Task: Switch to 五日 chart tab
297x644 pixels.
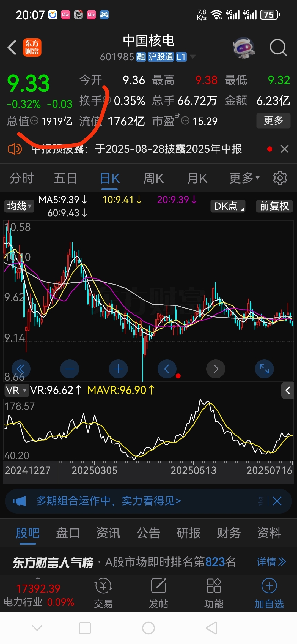Action: (x=65, y=178)
